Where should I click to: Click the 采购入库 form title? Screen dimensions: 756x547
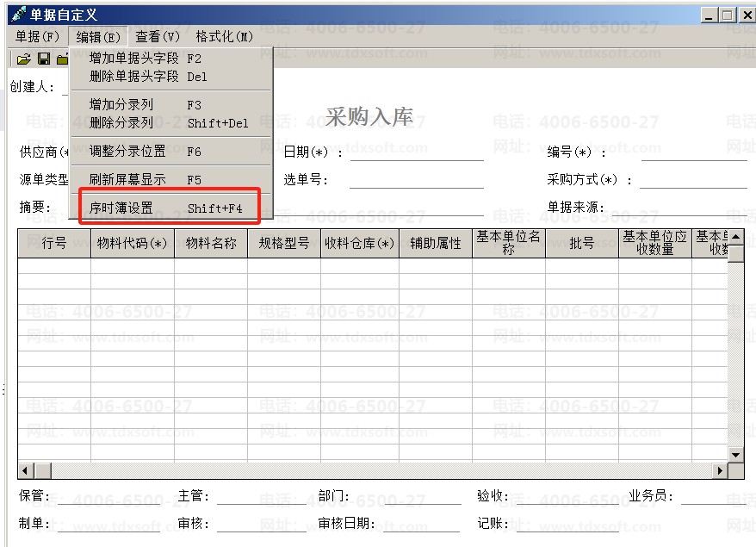tap(369, 117)
